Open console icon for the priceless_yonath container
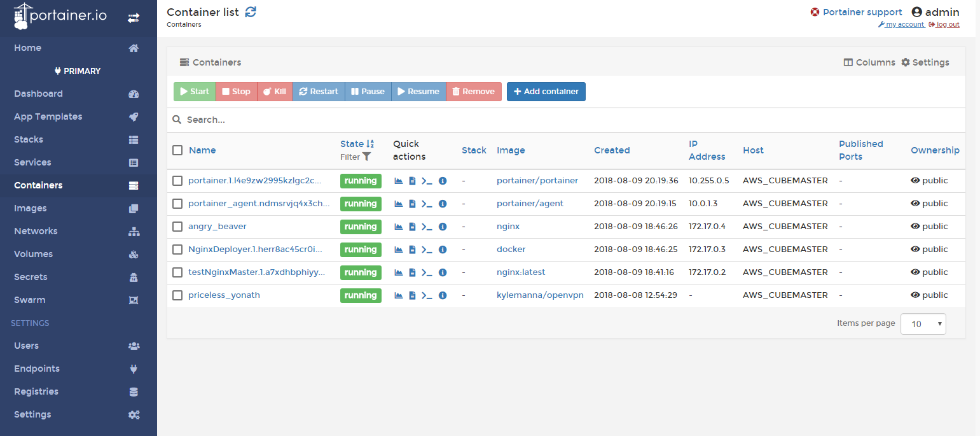The image size is (980, 436). tap(427, 295)
